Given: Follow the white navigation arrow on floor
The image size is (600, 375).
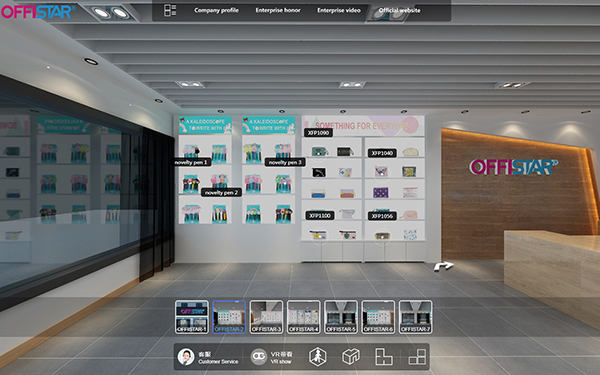Looking at the screenshot, I should point(443,266).
